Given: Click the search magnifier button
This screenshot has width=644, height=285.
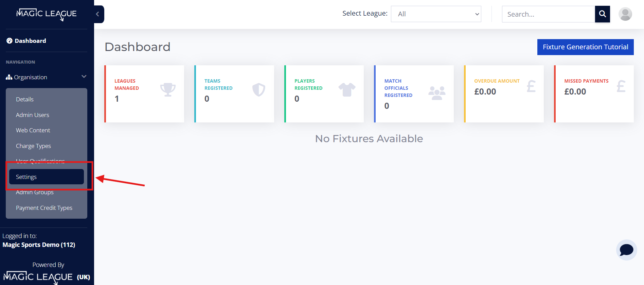Looking at the screenshot, I should [602, 14].
